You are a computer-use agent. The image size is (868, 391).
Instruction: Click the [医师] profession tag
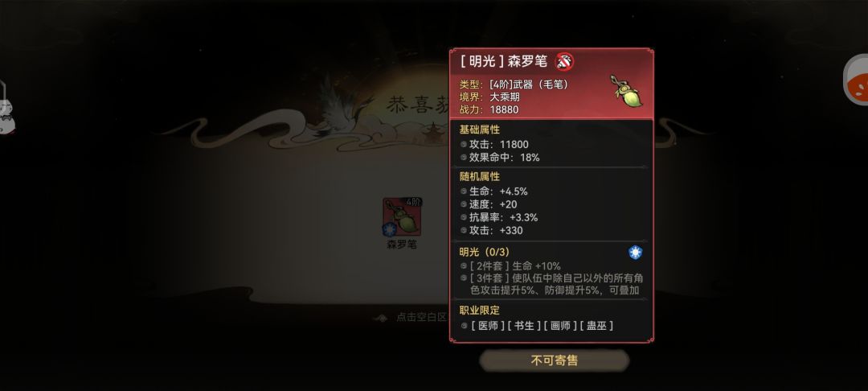(488, 326)
